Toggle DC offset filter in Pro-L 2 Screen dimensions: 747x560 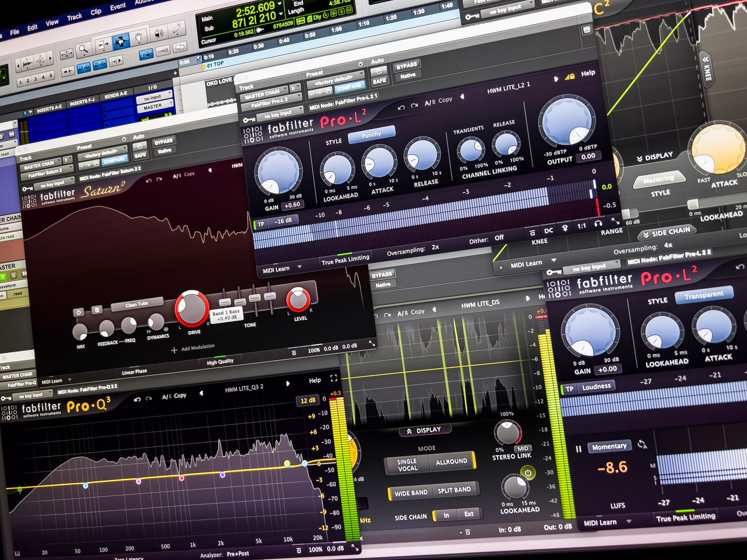[548, 230]
